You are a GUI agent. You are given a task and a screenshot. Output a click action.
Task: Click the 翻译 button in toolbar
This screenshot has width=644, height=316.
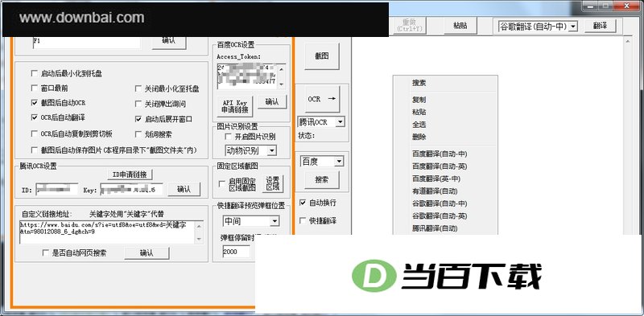tap(600, 26)
